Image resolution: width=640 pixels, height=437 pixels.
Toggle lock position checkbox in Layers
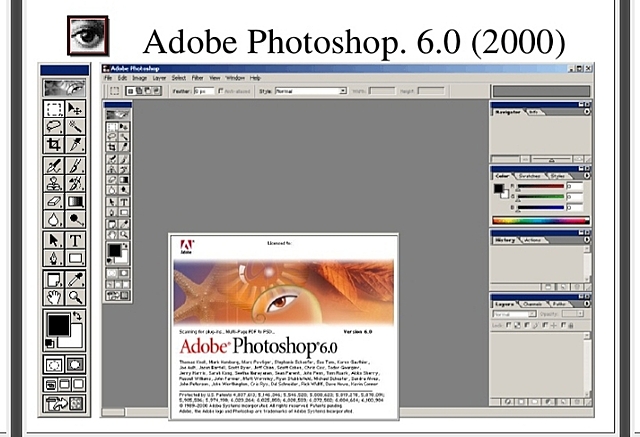point(545,325)
